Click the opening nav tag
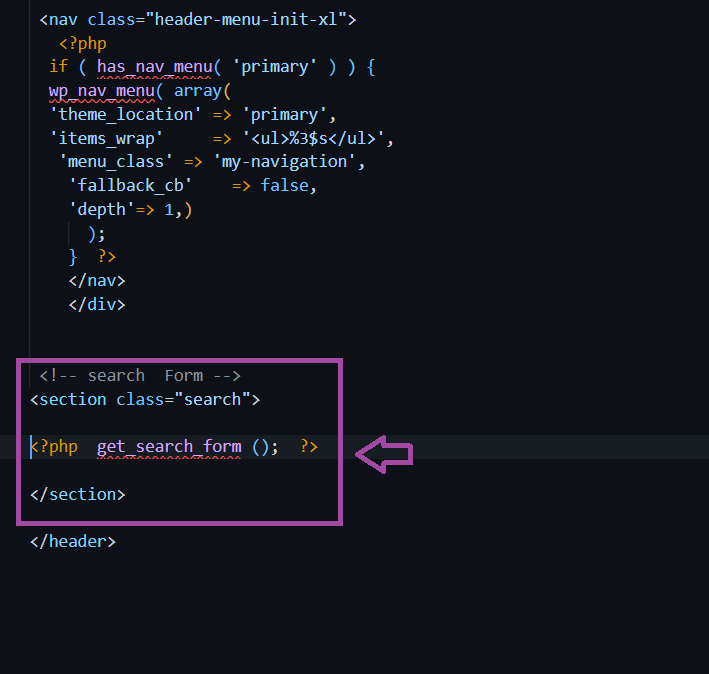Screen dimensions: 709x674 coord(198,19)
